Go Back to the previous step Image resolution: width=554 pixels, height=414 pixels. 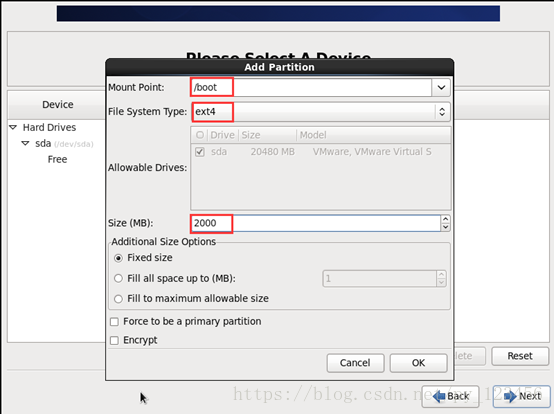click(450, 396)
